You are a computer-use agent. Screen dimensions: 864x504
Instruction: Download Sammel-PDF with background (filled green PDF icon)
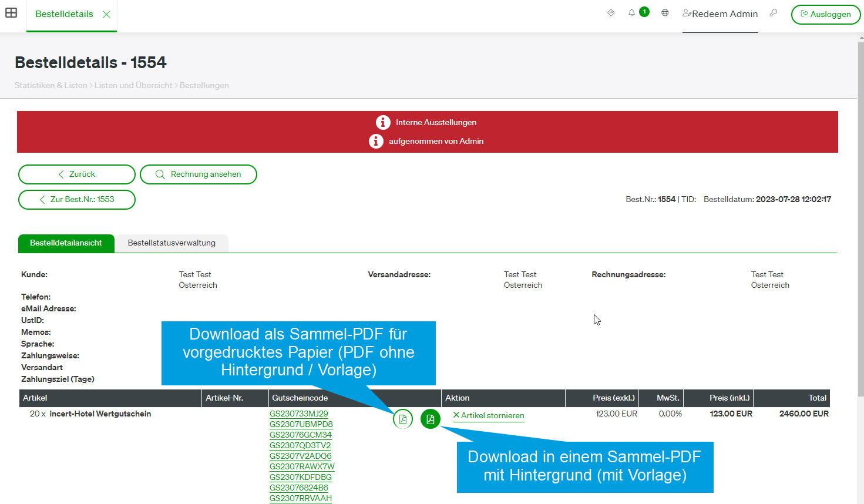431,419
